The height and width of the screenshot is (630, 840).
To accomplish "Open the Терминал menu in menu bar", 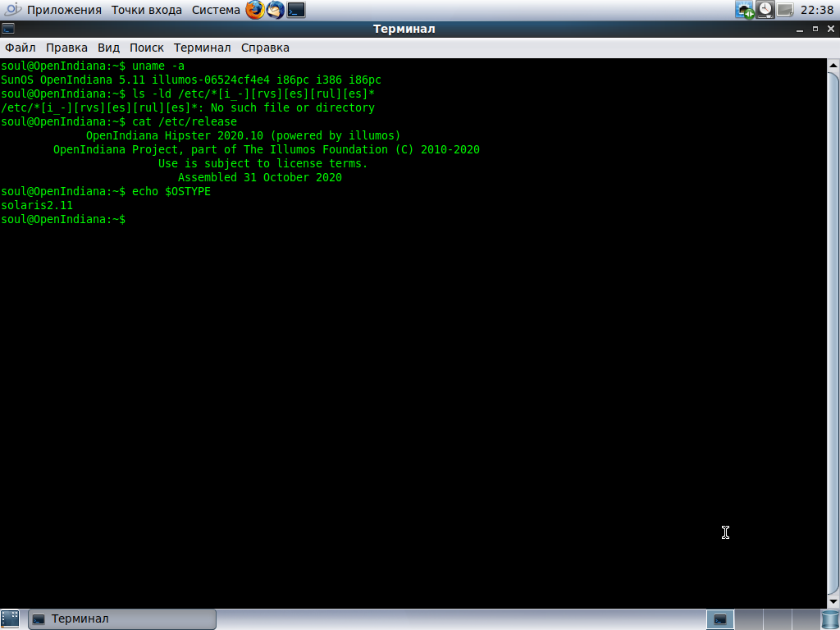I will point(202,48).
